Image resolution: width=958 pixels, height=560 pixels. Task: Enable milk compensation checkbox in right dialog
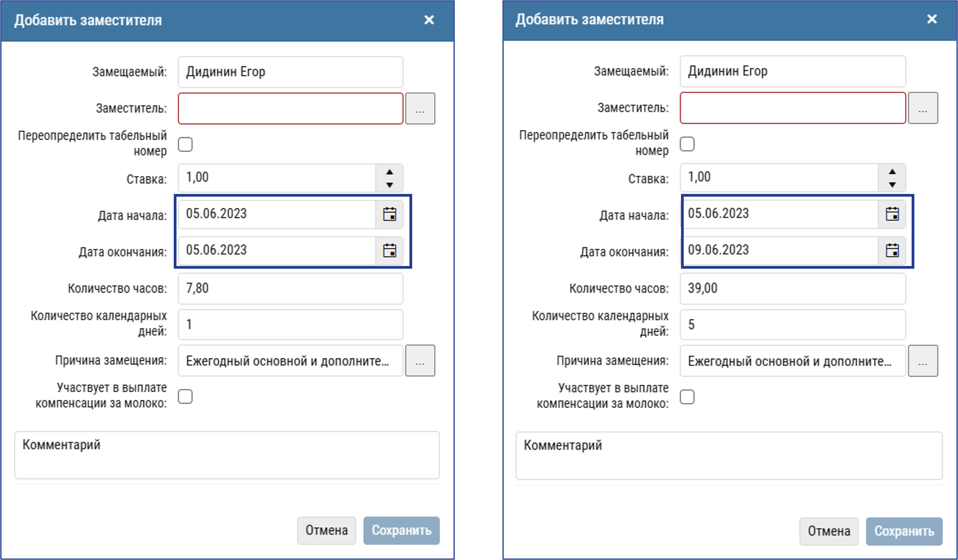pyautogui.click(x=687, y=397)
